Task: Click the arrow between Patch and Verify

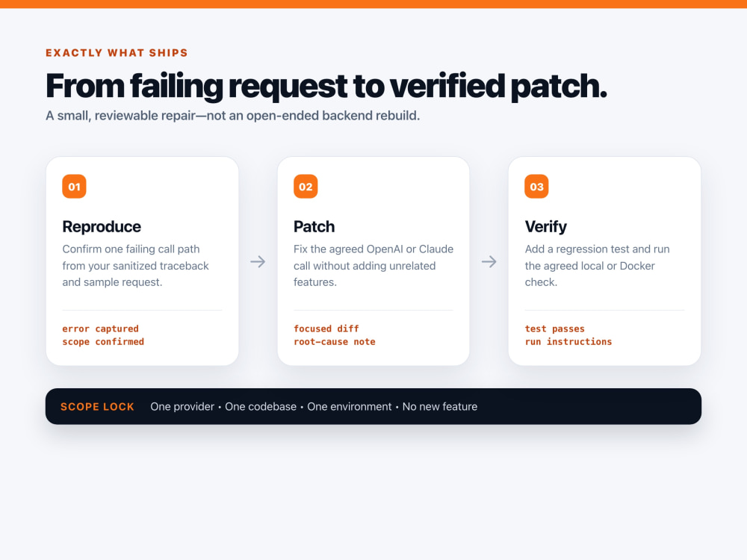Action: pos(489,261)
